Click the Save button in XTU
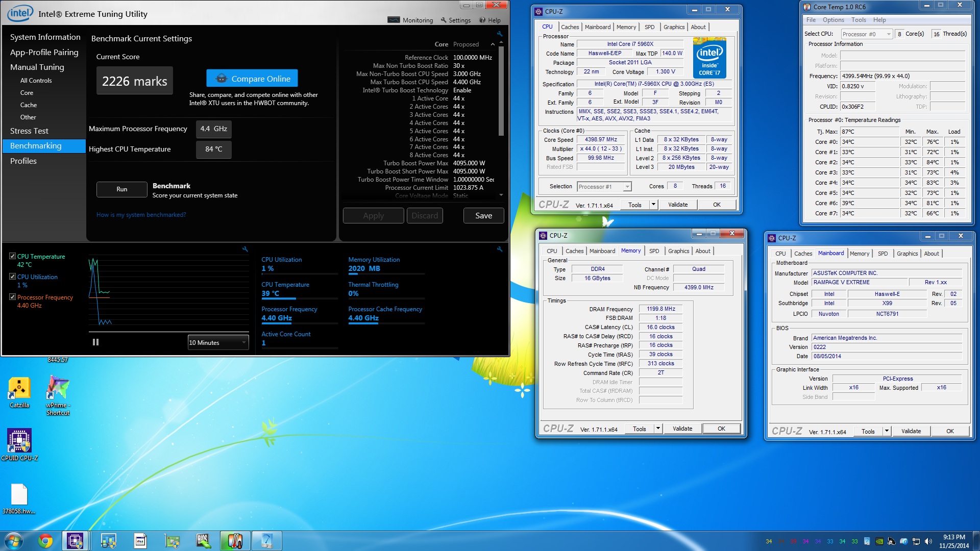The image size is (980, 551). [483, 216]
